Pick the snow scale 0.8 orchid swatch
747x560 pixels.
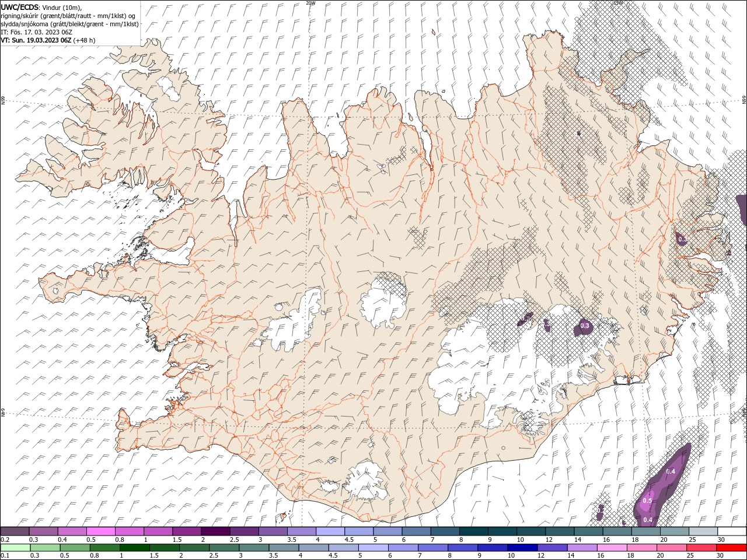click(x=130, y=531)
